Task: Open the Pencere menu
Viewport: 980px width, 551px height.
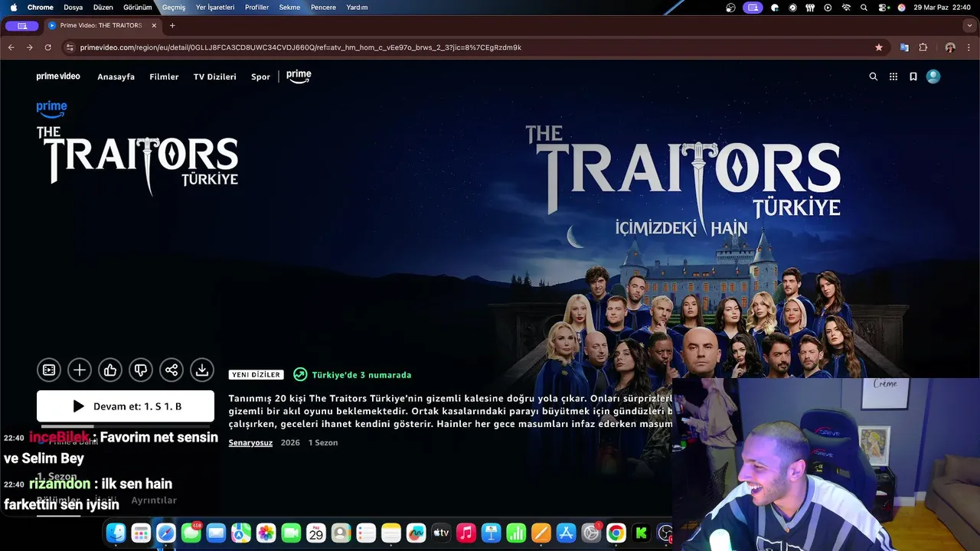Action: [x=323, y=8]
